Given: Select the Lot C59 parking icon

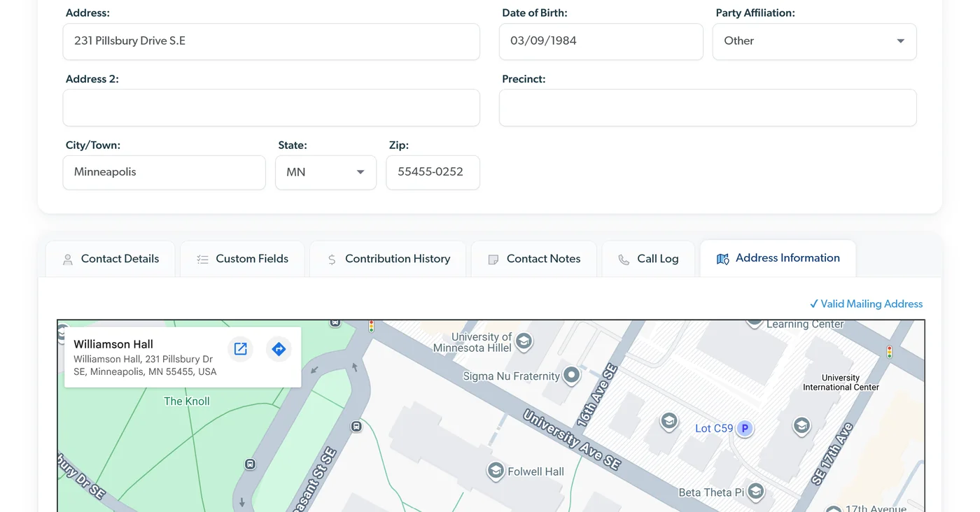Looking at the screenshot, I should click(745, 428).
